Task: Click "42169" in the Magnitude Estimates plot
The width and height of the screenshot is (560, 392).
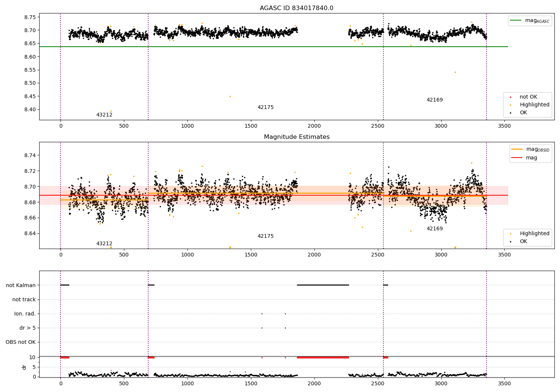Action: pyautogui.click(x=435, y=229)
